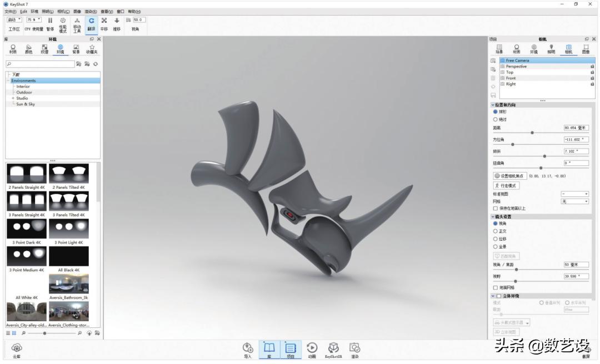Select orthographic (正交) lens radio button

click(495, 231)
